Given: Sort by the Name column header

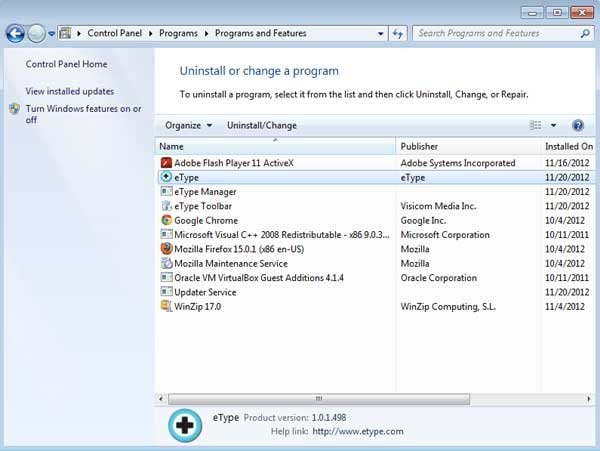Looking at the screenshot, I should pos(276,146).
